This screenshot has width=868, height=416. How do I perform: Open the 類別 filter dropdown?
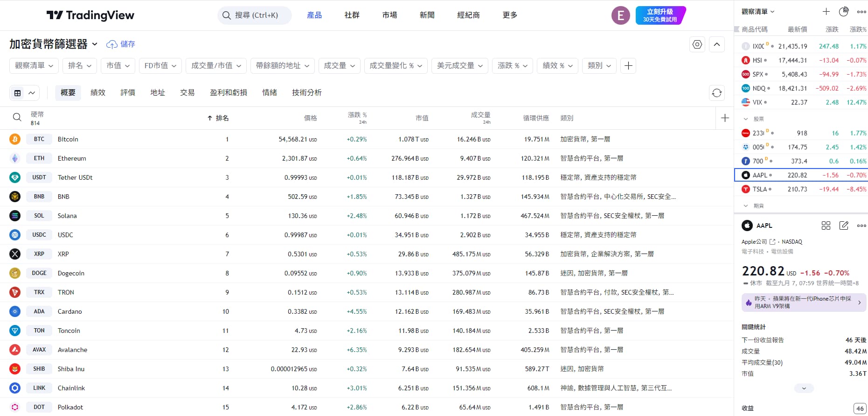[599, 66]
